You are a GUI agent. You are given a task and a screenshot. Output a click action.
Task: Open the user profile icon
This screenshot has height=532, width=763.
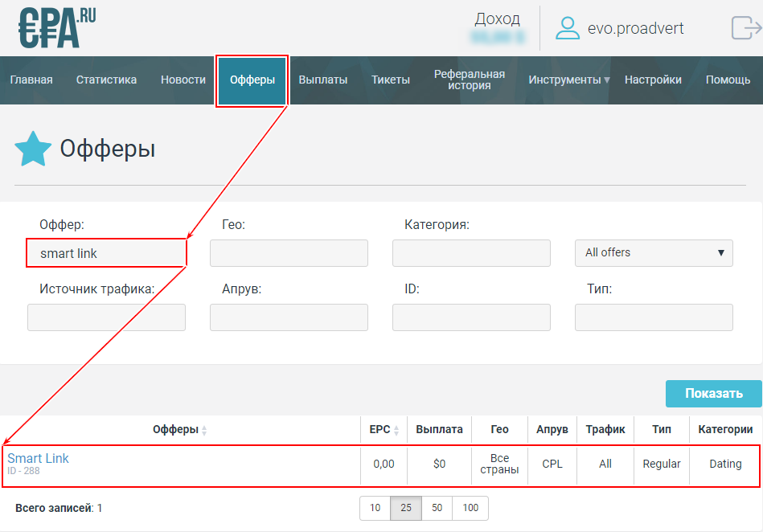(x=568, y=28)
